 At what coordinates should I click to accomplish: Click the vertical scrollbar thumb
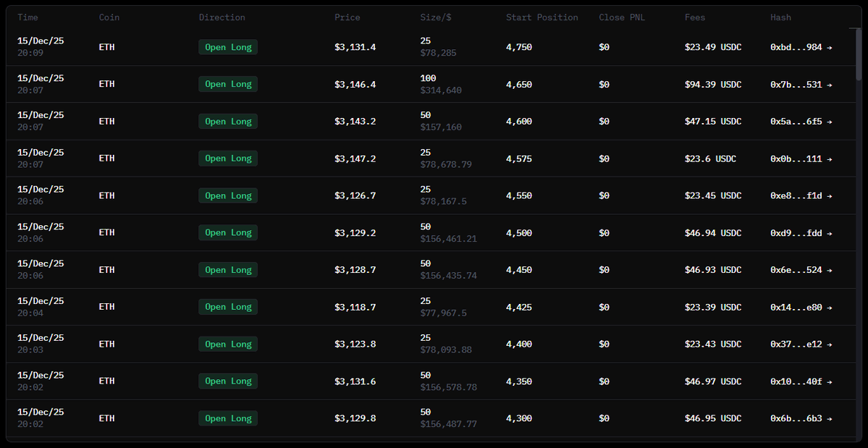tap(859, 53)
